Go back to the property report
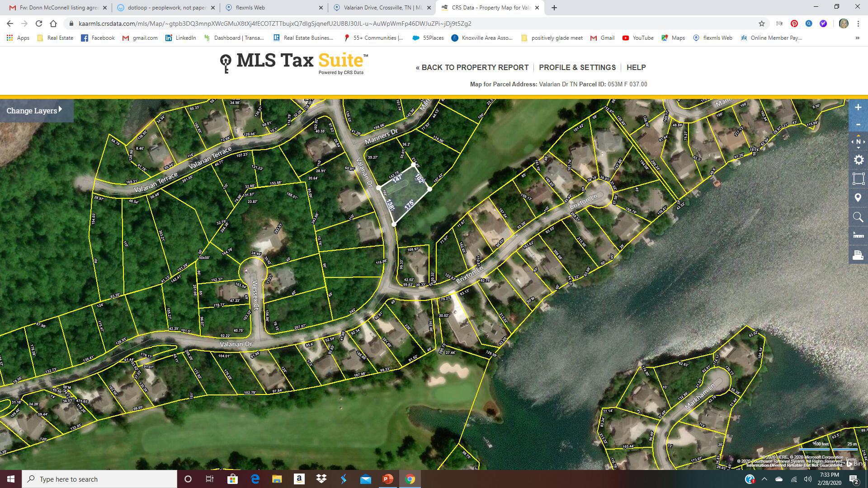 point(472,67)
